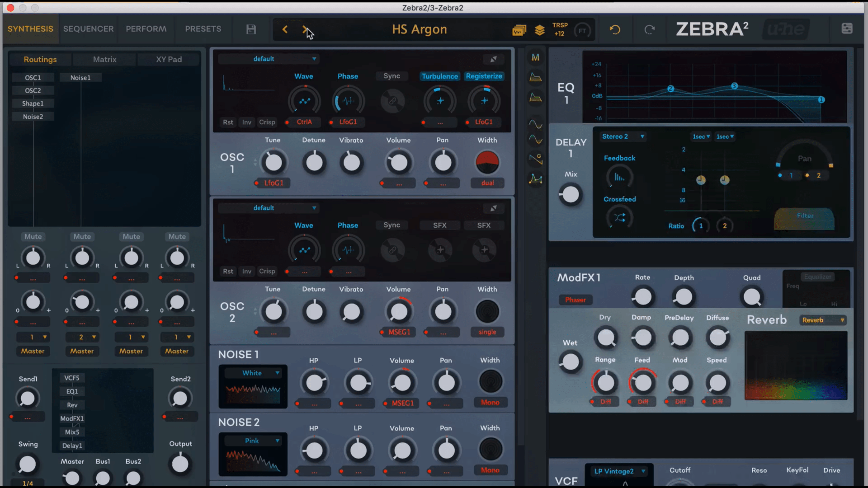Screen dimensions: 868x488
Task: Click the redo arrow icon
Action: (x=650, y=30)
